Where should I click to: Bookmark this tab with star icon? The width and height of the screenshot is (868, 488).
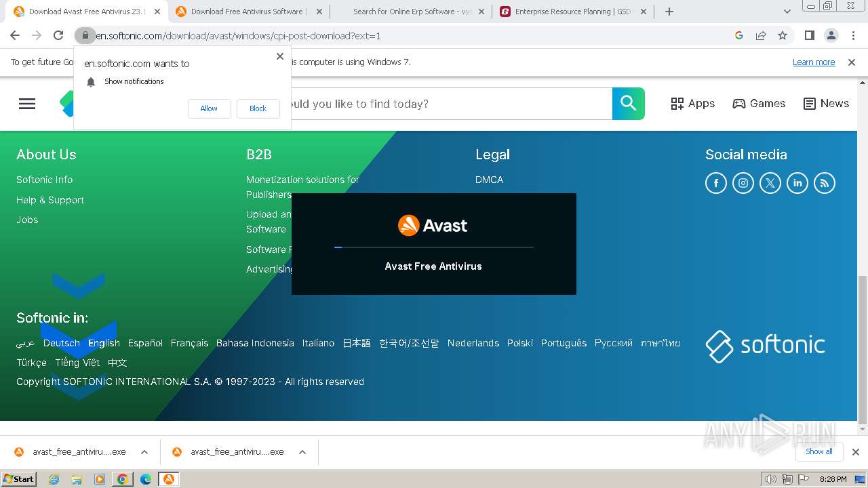point(783,35)
